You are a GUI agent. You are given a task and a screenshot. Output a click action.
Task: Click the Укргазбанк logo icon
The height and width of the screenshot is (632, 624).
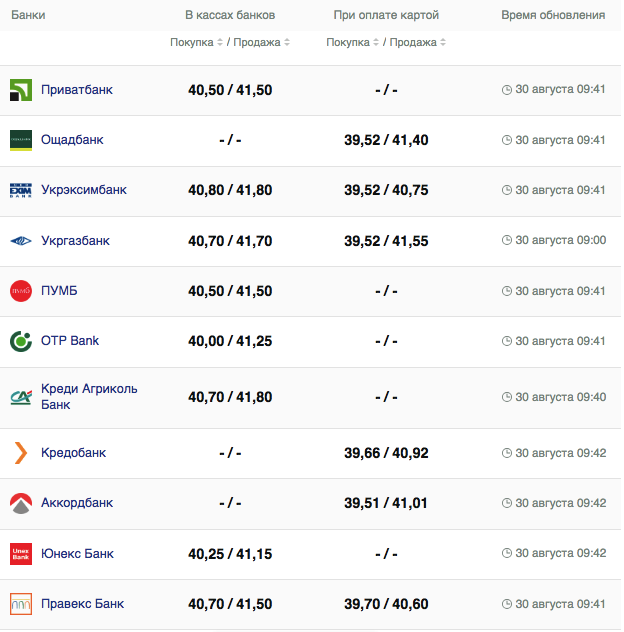[21, 241]
